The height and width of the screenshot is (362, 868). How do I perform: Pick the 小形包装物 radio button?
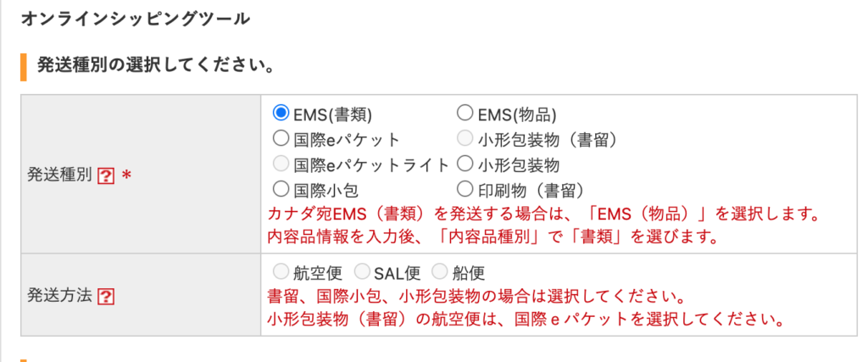(465, 164)
